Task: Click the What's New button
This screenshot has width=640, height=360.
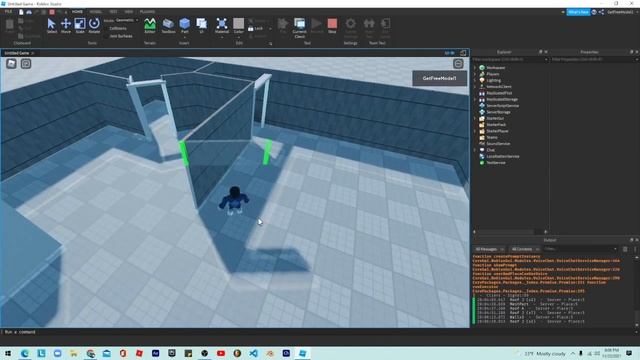Action: point(578,12)
